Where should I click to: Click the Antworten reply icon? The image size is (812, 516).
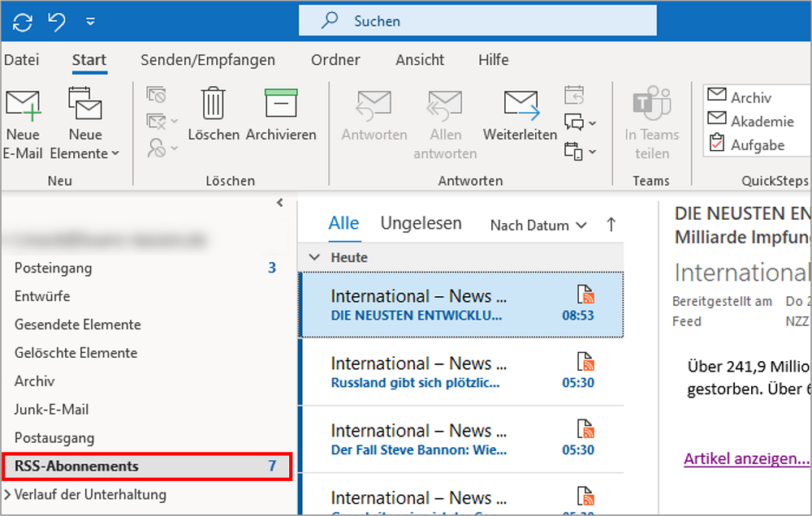click(x=374, y=105)
